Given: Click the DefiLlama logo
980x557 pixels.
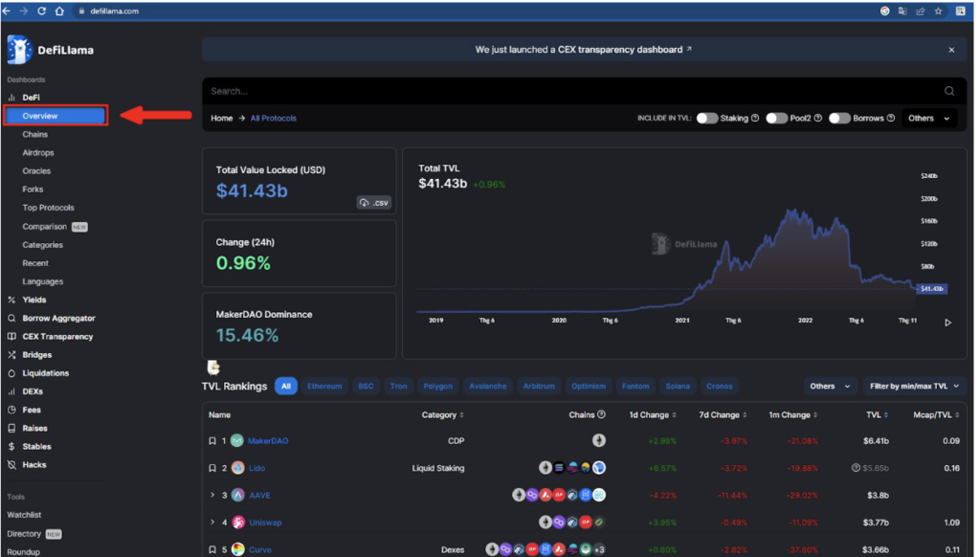Looking at the screenshot, I should (51, 50).
